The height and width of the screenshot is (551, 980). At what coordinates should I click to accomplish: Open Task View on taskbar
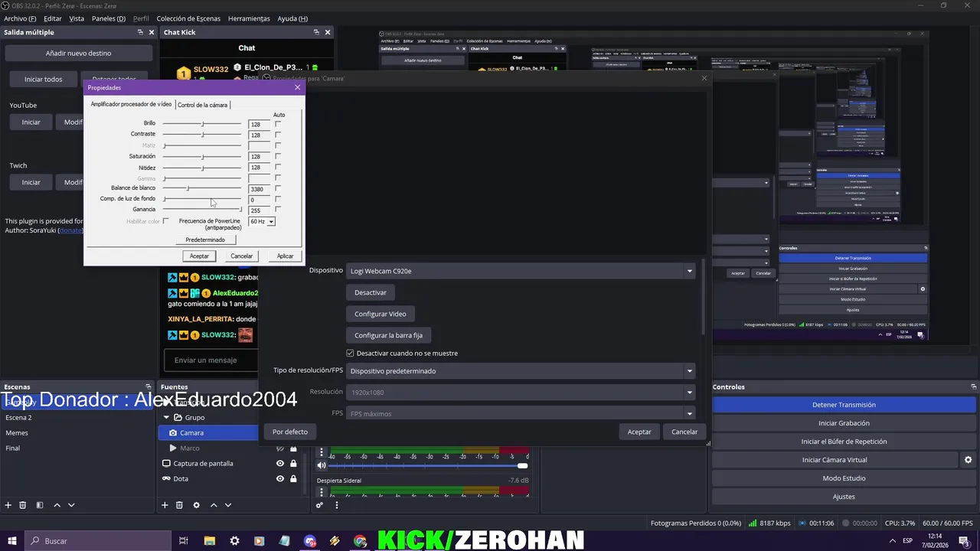[x=184, y=541]
